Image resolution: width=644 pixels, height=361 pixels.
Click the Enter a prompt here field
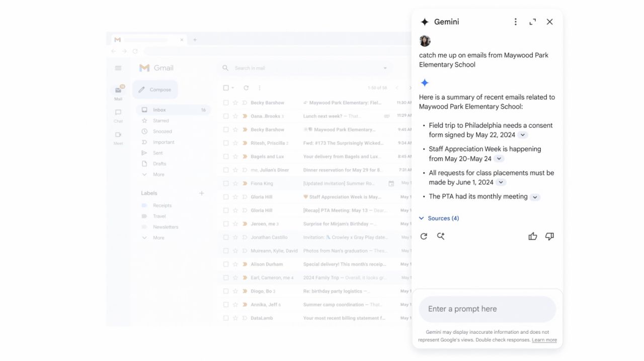pyautogui.click(x=487, y=309)
